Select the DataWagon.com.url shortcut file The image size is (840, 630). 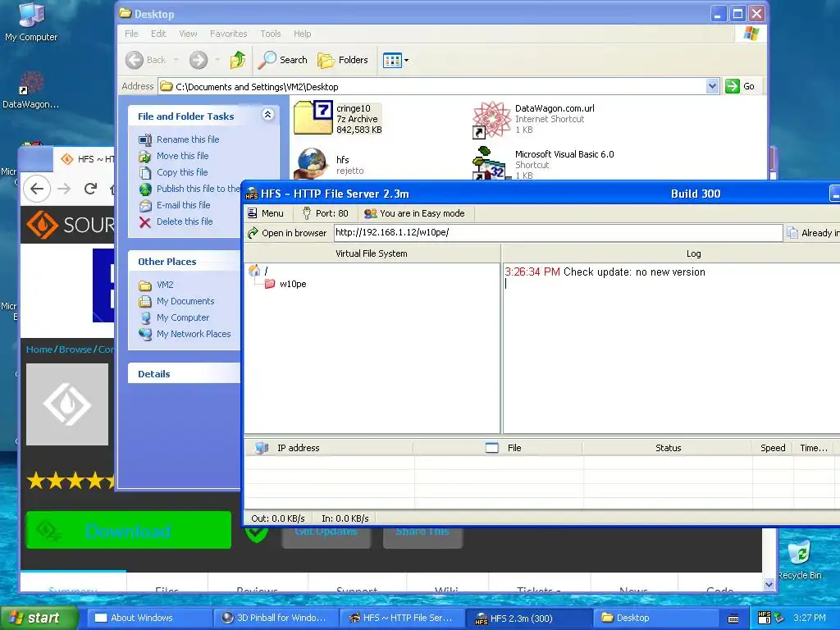pos(534,118)
